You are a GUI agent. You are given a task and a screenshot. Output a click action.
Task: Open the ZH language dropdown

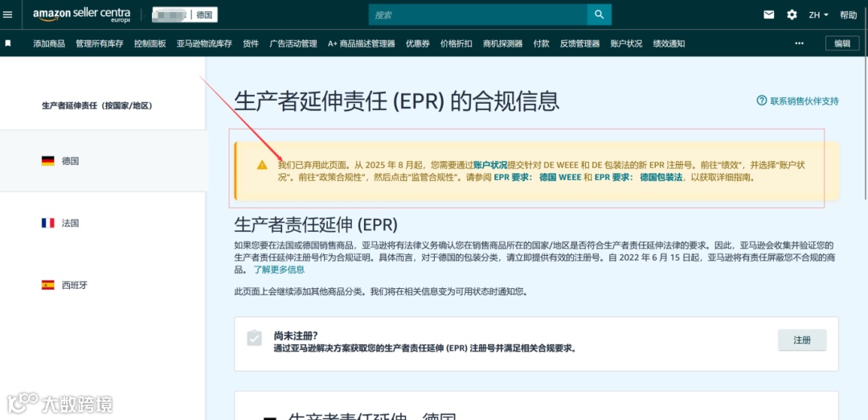pyautogui.click(x=818, y=15)
